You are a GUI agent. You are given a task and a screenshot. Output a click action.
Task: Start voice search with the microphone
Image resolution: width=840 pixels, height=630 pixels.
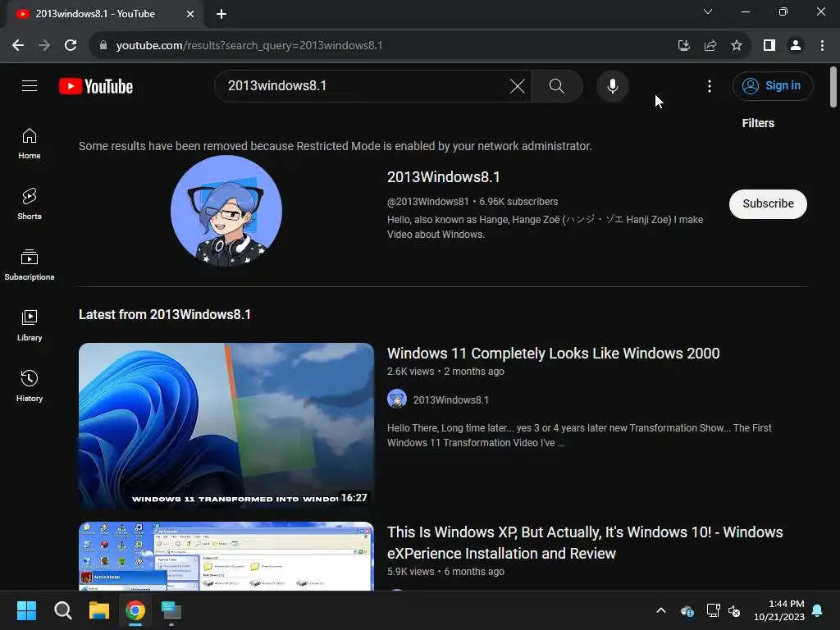tap(612, 85)
